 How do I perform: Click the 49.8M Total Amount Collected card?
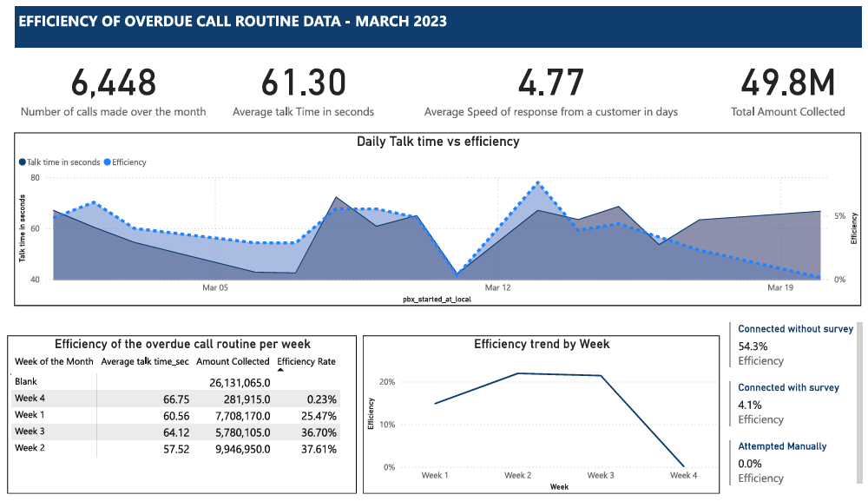[x=787, y=91]
